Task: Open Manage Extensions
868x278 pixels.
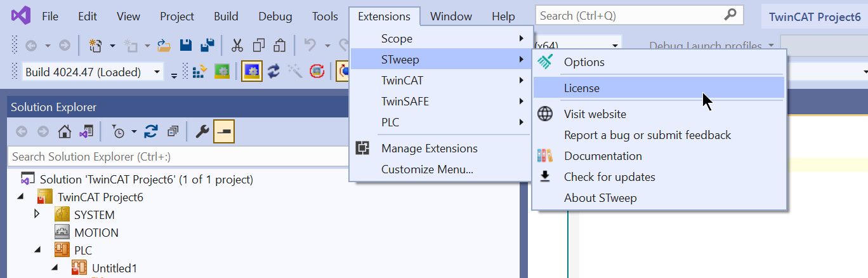Action: pos(440,149)
